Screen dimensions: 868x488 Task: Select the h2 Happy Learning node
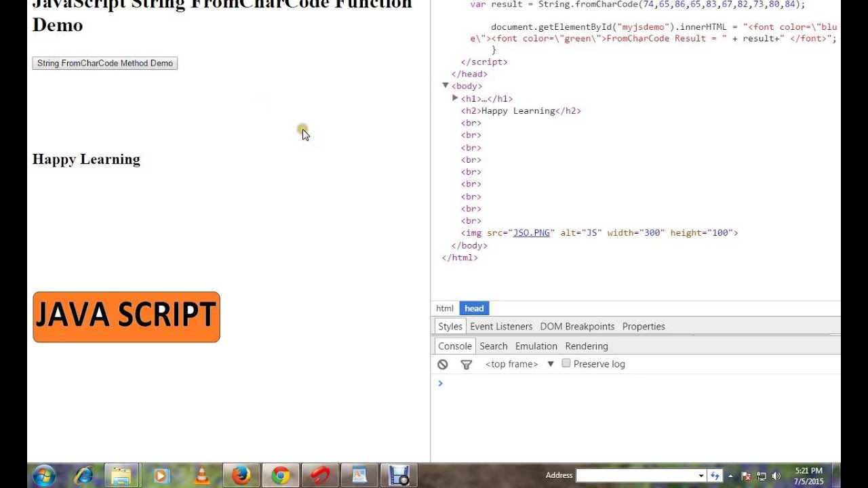[521, 110]
